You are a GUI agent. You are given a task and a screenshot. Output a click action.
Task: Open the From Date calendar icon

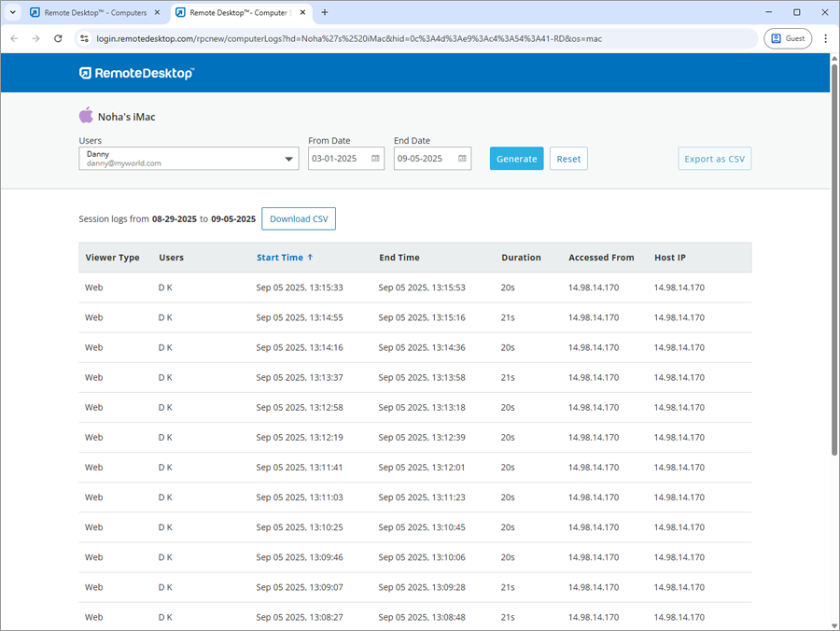(375, 159)
